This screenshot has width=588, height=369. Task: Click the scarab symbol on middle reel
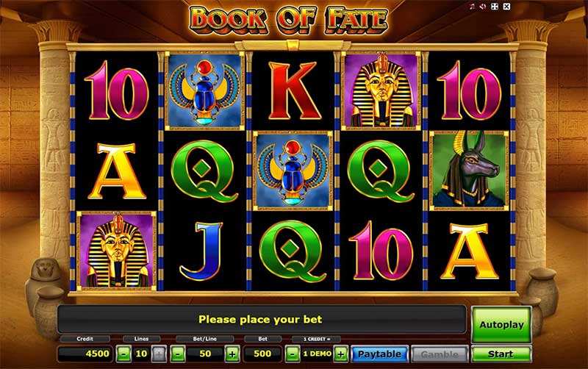click(293, 171)
